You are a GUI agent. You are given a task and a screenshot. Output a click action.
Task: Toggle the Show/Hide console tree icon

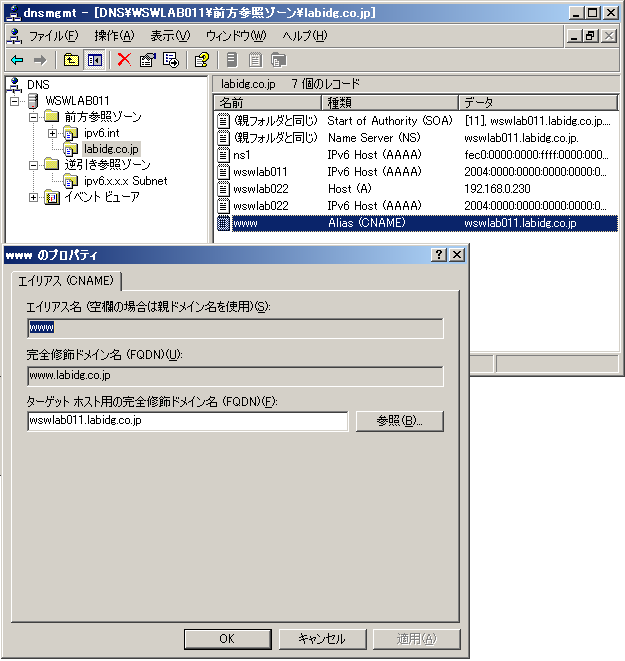pos(94,60)
